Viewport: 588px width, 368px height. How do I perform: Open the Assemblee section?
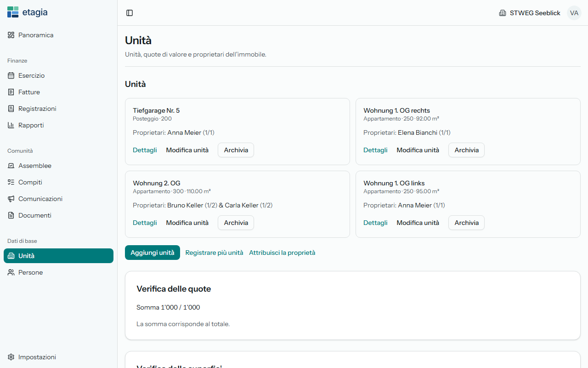click(59, 166)
